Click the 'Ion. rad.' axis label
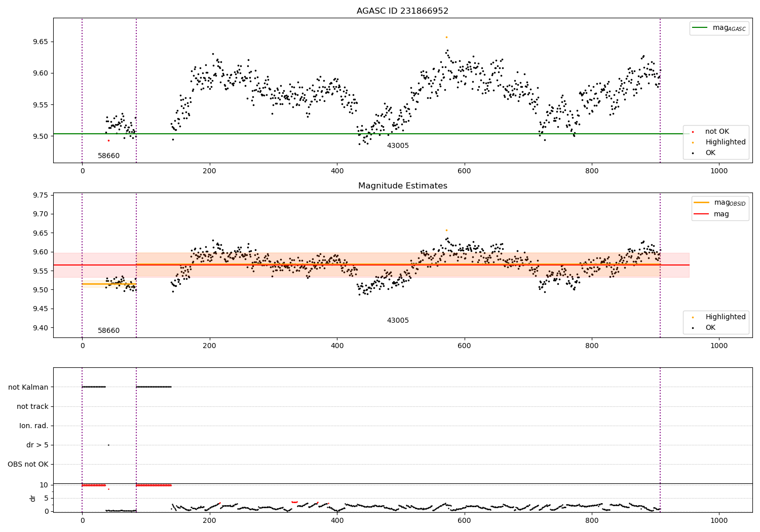This screenshot has height=532, width=760. (34, 426)
